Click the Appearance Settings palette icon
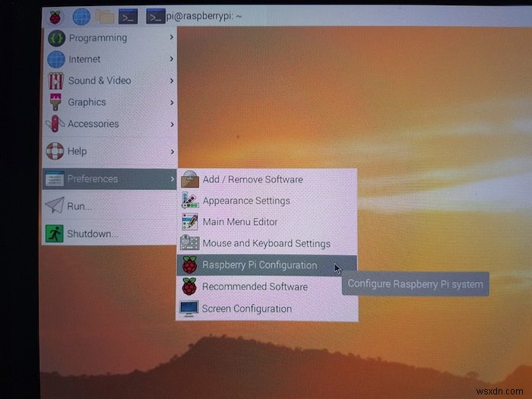Image resolution: width=532 pixels, height=399 pixels. [190, 200]
